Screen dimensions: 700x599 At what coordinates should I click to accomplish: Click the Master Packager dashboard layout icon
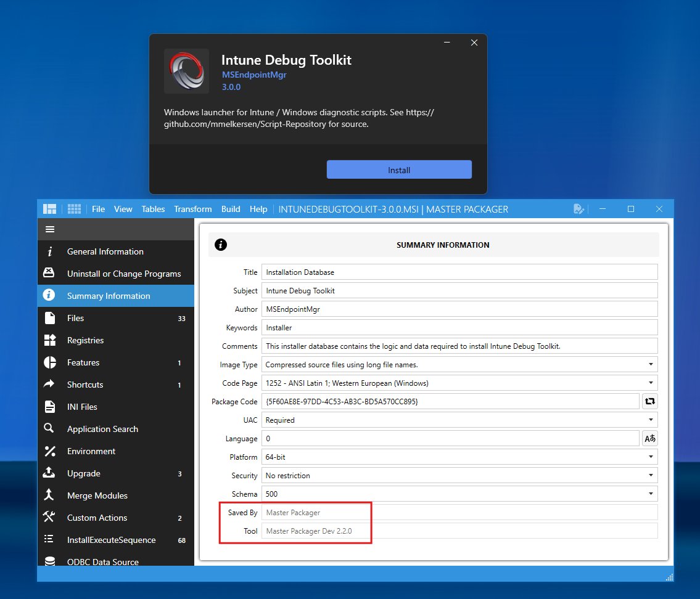(49, 209)
